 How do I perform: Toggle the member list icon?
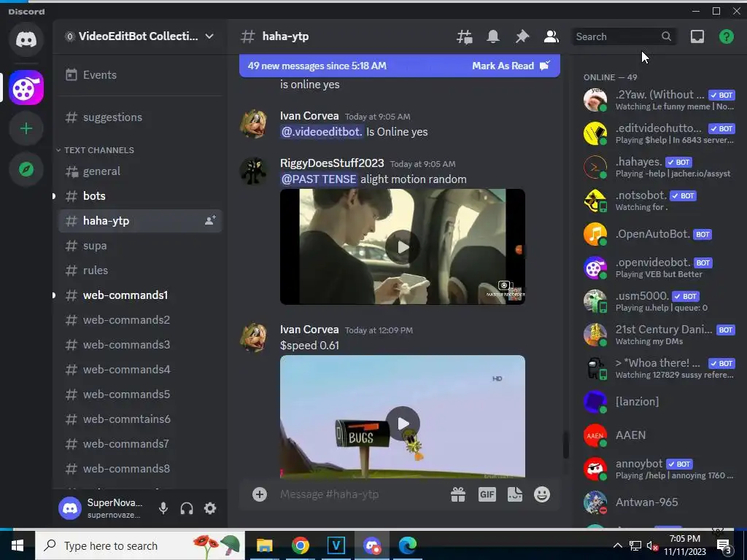(551, 36)
